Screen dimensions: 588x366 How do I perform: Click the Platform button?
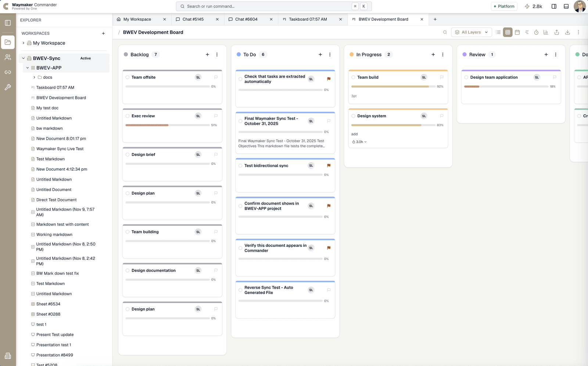click(504, 6)
